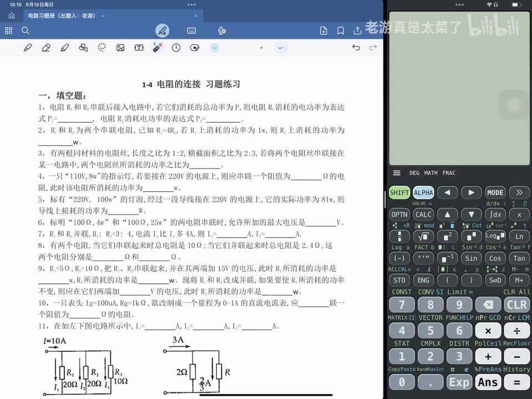Tap the number 7 key
Screen dimensions: 532x399
pos(402,305)
